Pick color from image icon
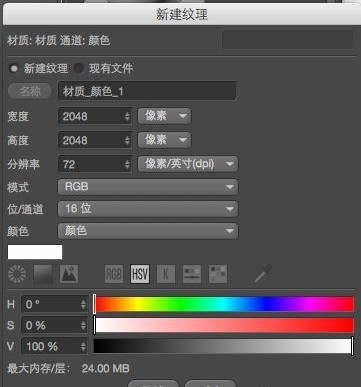The height and width of the screenshot is (387, 361). point(69,274)
